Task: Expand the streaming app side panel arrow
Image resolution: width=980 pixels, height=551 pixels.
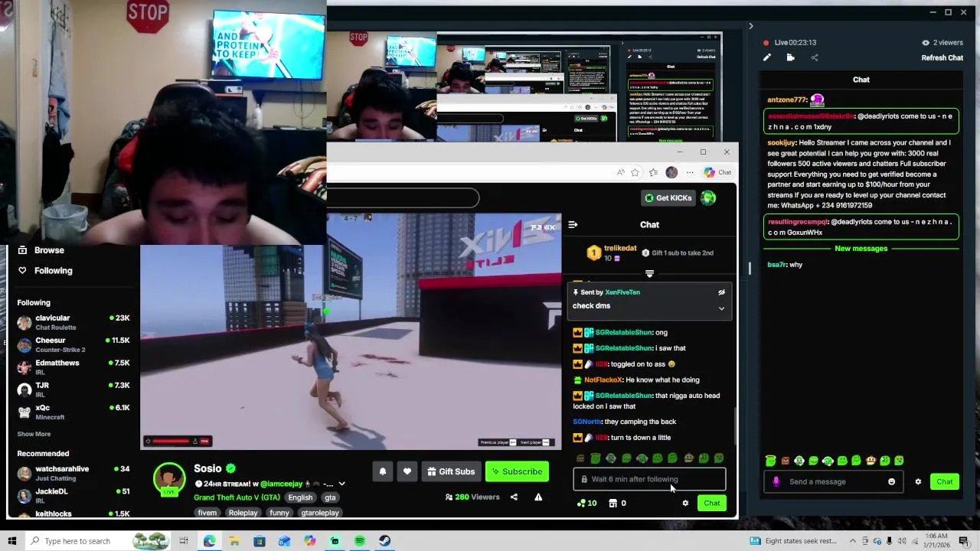Action: point(750,27)
